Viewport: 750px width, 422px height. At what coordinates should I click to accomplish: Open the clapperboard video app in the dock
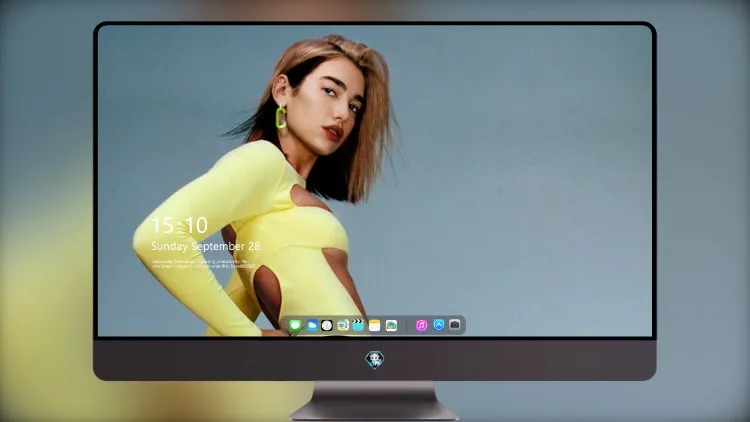coord(358,325)
